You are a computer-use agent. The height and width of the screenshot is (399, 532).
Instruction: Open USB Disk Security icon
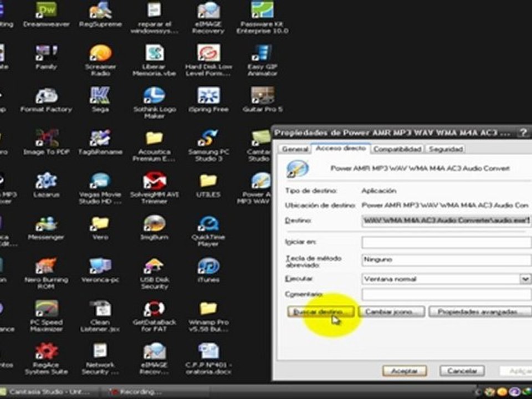coord(155,273)
